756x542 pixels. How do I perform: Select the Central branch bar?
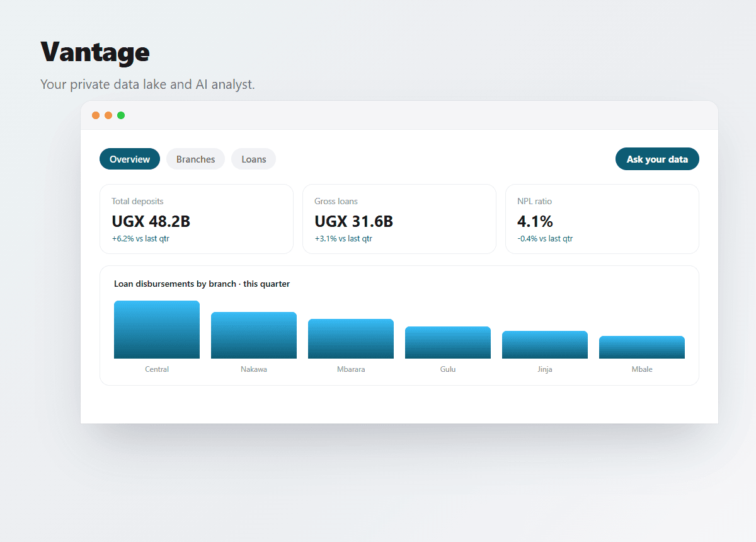157,330
